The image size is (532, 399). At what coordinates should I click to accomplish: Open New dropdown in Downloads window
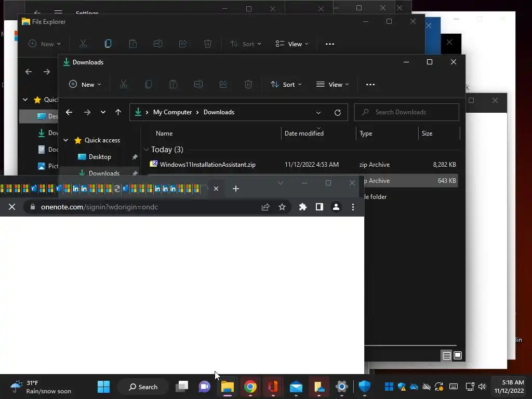point(85,85)
